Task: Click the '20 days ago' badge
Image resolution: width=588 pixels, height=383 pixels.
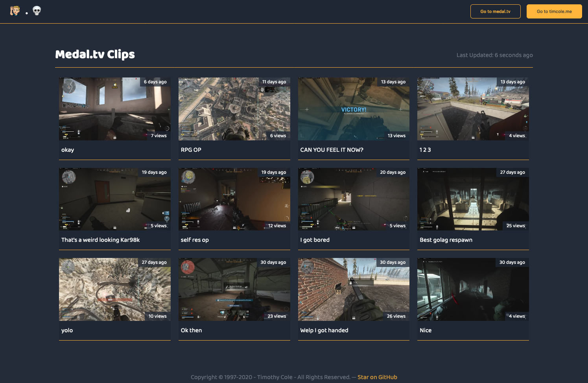Action: (393, 172)
